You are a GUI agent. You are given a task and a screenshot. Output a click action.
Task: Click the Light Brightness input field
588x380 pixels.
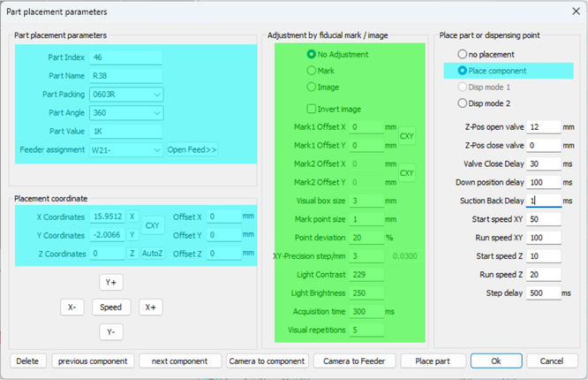tap(366, 293)
